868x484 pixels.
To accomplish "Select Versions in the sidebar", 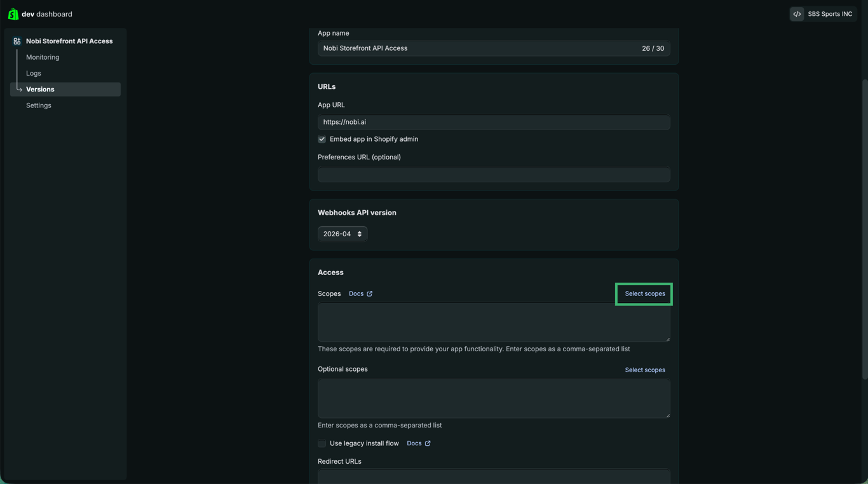I will pyautogui.click(x=65, y=90).
